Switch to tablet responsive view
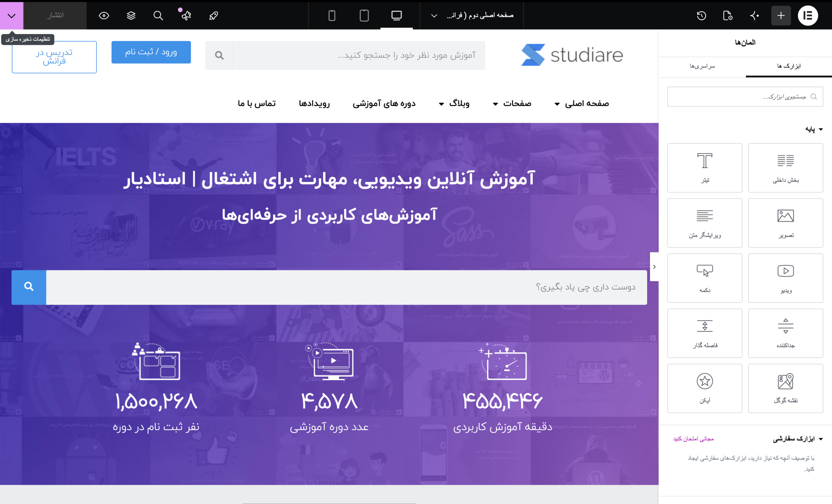 (x=364, y=16)
